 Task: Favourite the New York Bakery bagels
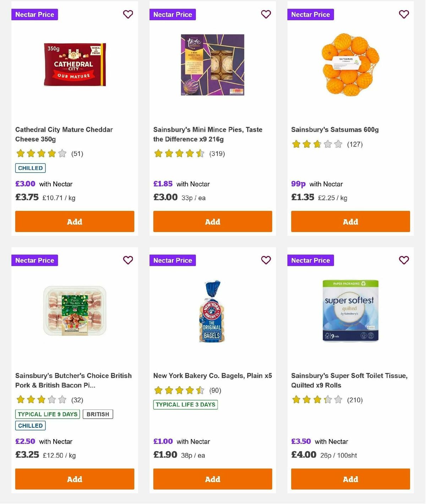pyautogui.click(x=266, y=260)
